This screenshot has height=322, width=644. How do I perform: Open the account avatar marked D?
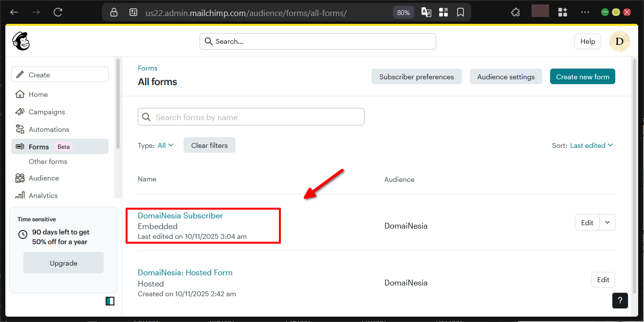[x=619, y=41]
